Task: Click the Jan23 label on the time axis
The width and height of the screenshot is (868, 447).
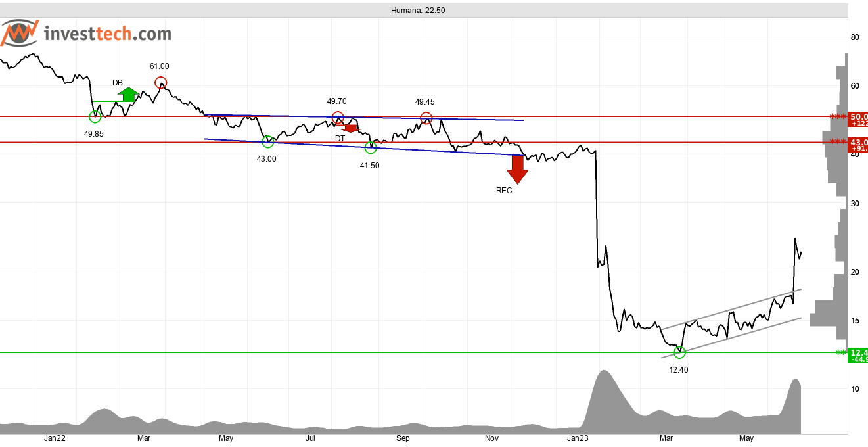Action: 578,438
